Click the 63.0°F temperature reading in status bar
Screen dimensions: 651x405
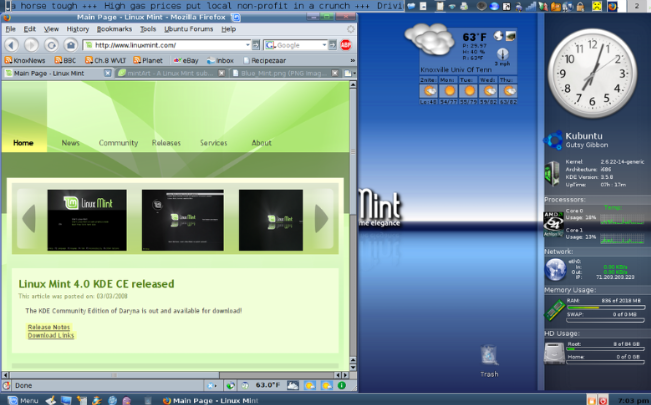268,385
